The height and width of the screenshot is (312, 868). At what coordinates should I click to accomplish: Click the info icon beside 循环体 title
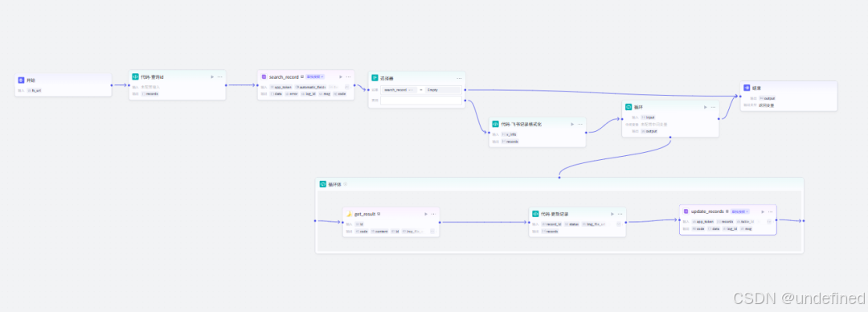pos(345,184)
